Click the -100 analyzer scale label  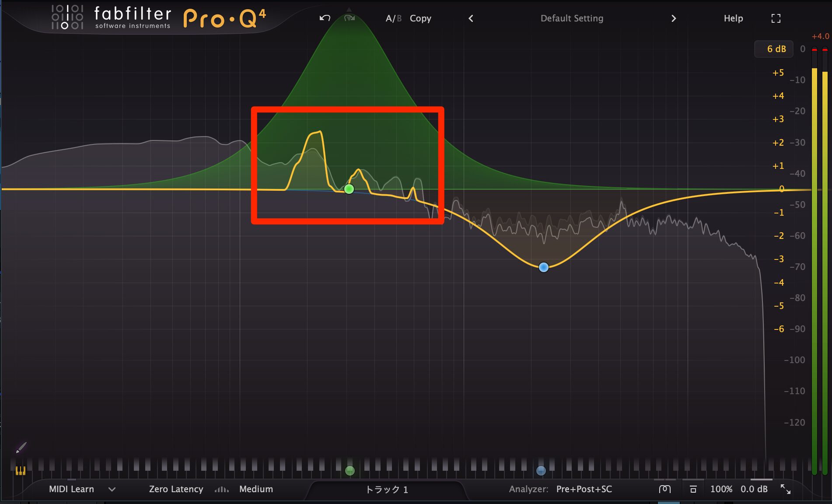794,360
